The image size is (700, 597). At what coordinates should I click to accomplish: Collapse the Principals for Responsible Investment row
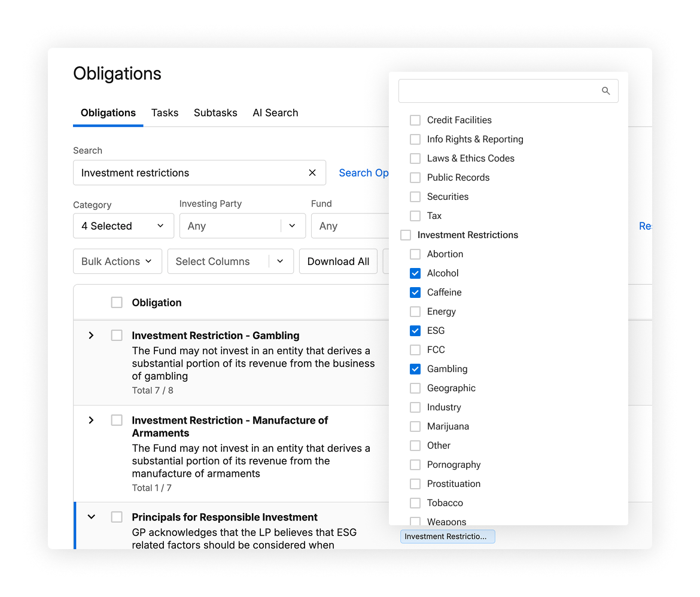91,517
